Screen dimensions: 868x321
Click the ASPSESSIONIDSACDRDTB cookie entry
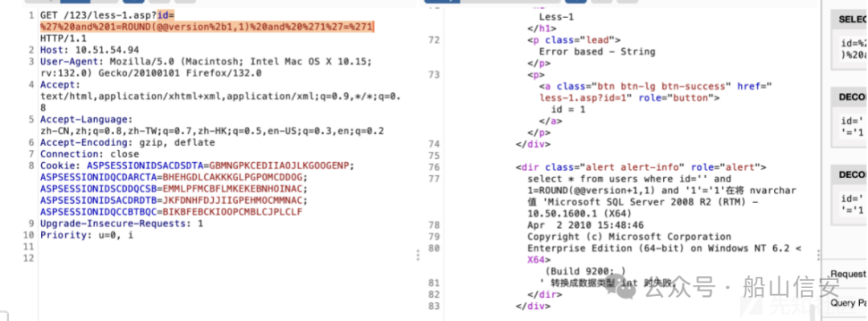click(174, 201)
